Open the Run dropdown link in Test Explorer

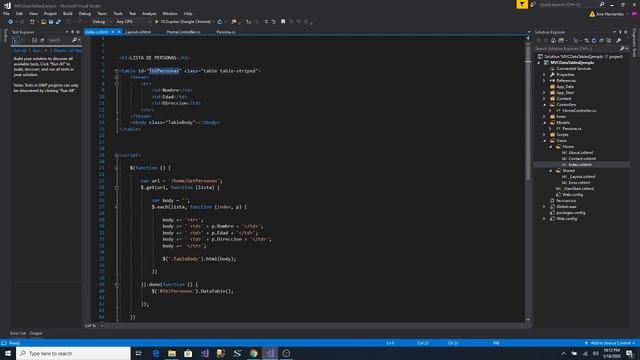click(39, 51)
